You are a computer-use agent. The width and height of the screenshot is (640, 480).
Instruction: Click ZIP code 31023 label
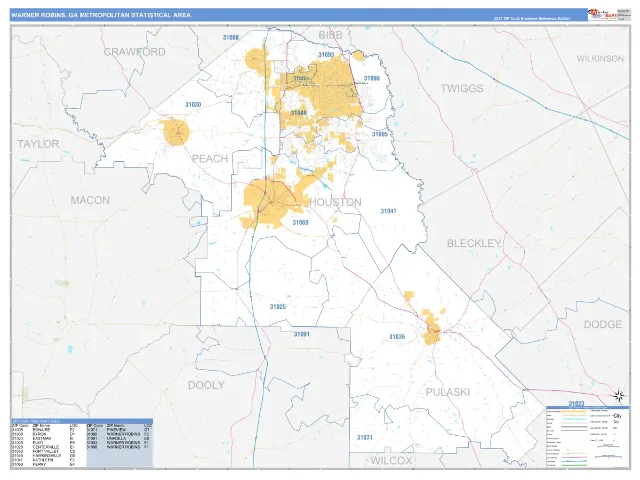click(x=576, y=404)
